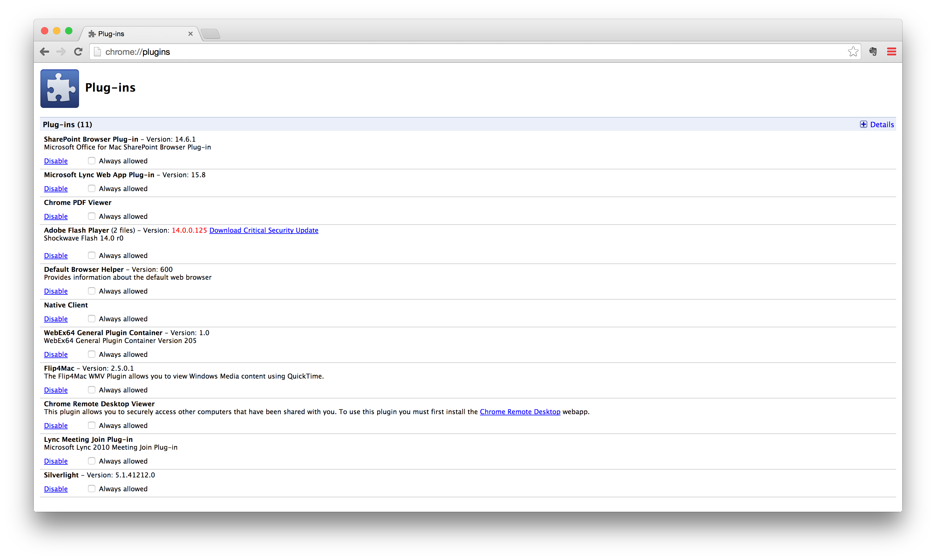The width and height of the screenshot is (936, 560).
Task: Click the page reload icon
Action: (x=79, y=52)
